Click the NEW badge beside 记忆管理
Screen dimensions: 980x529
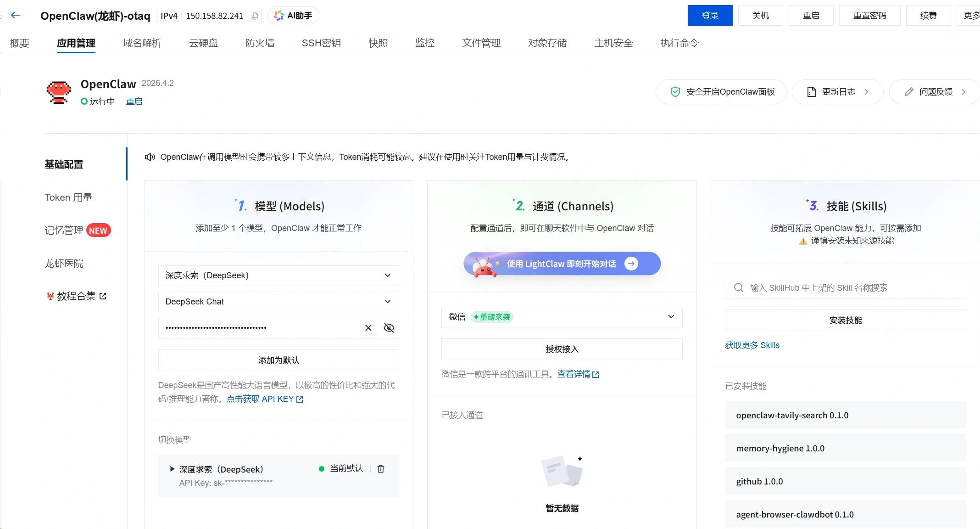click(x=98, y=231)
